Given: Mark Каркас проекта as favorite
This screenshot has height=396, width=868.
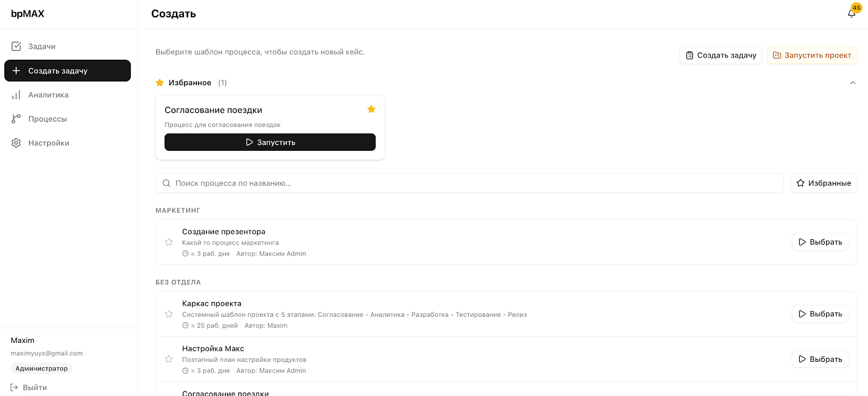Looking at the screenshot, I should [x=169, y=314].
